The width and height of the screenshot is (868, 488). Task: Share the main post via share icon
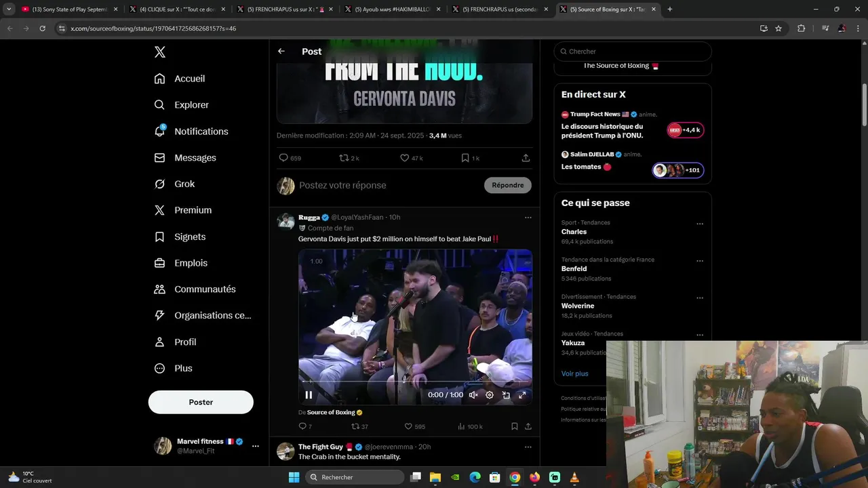click(526, 158)
